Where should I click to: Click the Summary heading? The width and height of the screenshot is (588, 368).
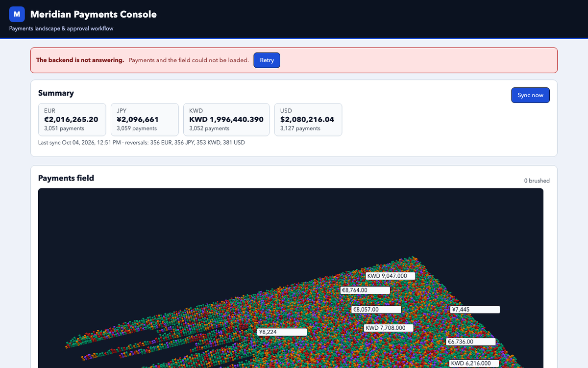pos(56,93)
